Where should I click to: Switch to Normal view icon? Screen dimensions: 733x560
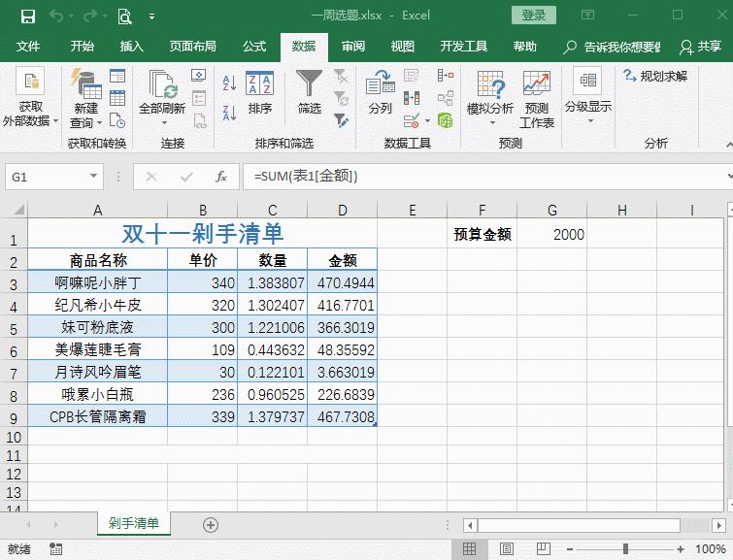click(x=469, y=548)
